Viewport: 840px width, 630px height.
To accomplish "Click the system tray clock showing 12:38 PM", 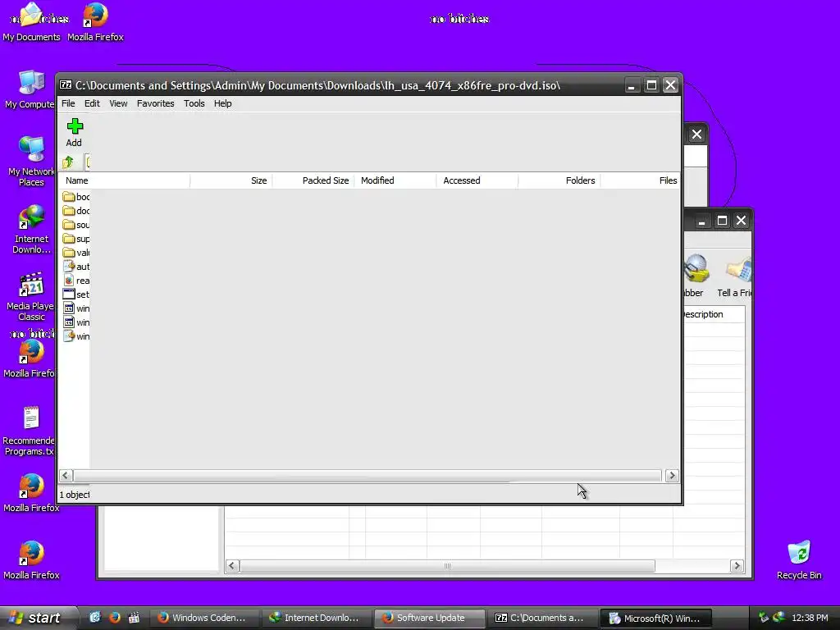I will [810, 618].
